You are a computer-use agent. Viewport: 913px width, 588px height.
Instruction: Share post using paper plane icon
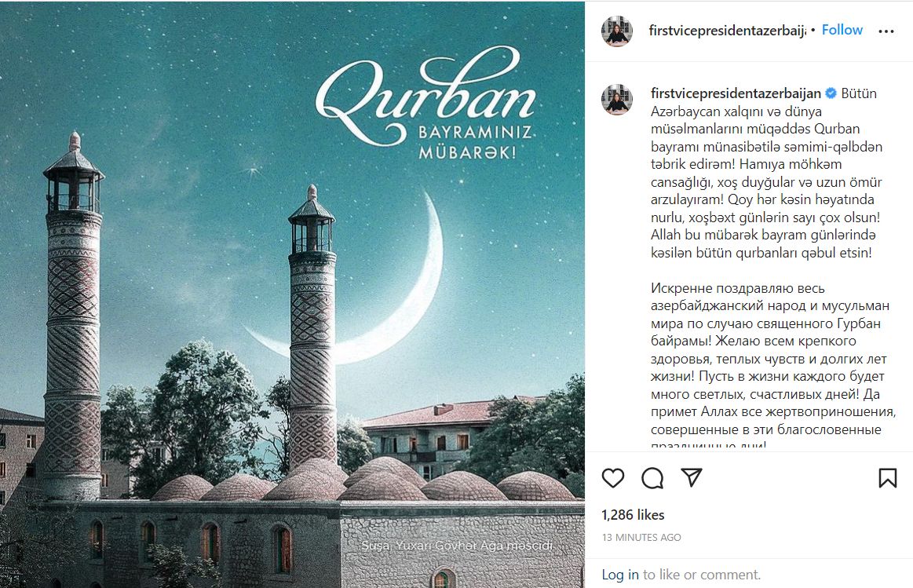coord(692,477)
